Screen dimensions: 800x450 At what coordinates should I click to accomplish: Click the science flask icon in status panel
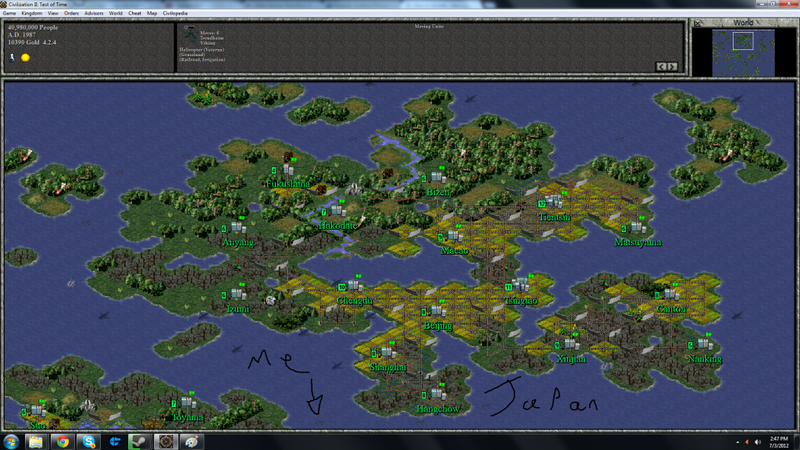click(x=12, y=57)
